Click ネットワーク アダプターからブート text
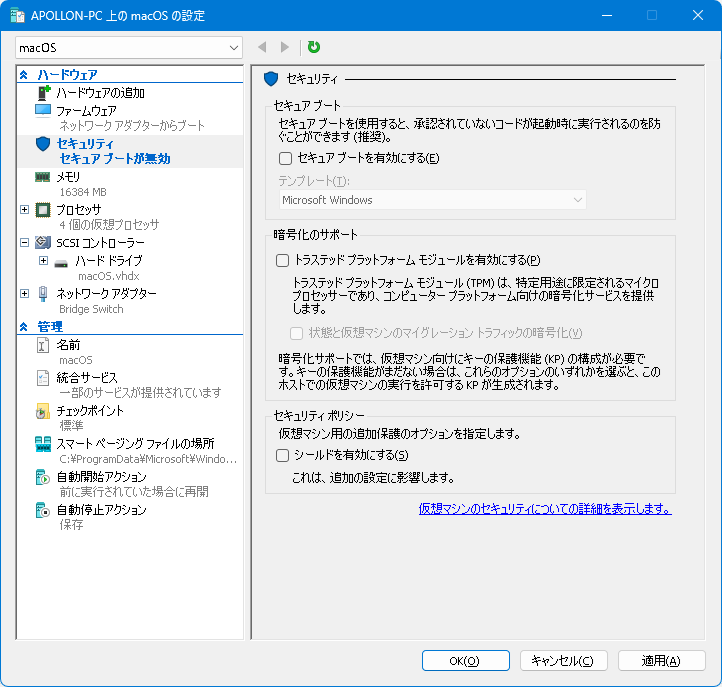Image resolution: width=722 pixels, height=687 pixels. [x=132, y=126]
